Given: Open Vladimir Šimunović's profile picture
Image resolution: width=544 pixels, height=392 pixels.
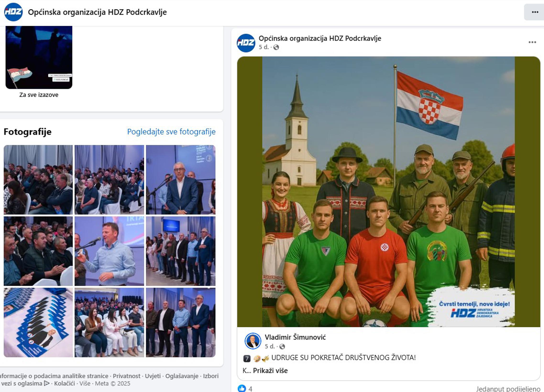Looking at the screenshot, I should point(253,341).
